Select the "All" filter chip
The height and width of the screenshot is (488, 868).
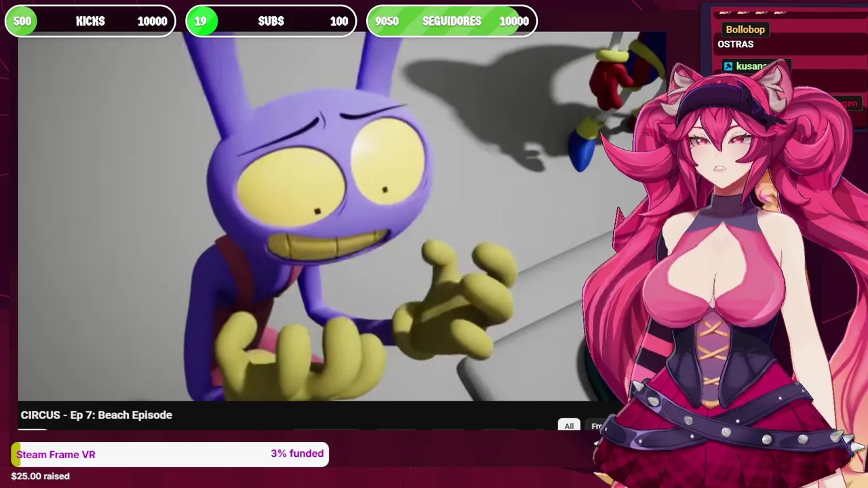pyautogui.click(x=569, y=426)
